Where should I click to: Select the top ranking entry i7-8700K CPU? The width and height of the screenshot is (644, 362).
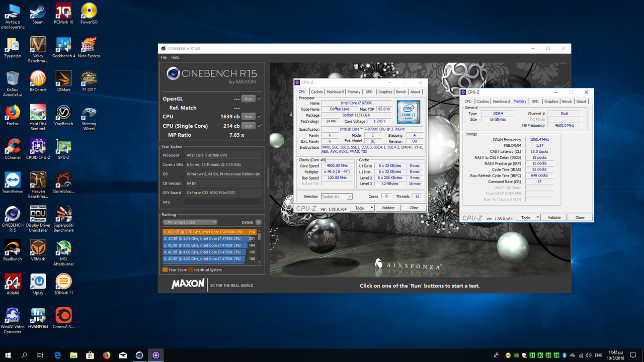[x=209, y=232]
